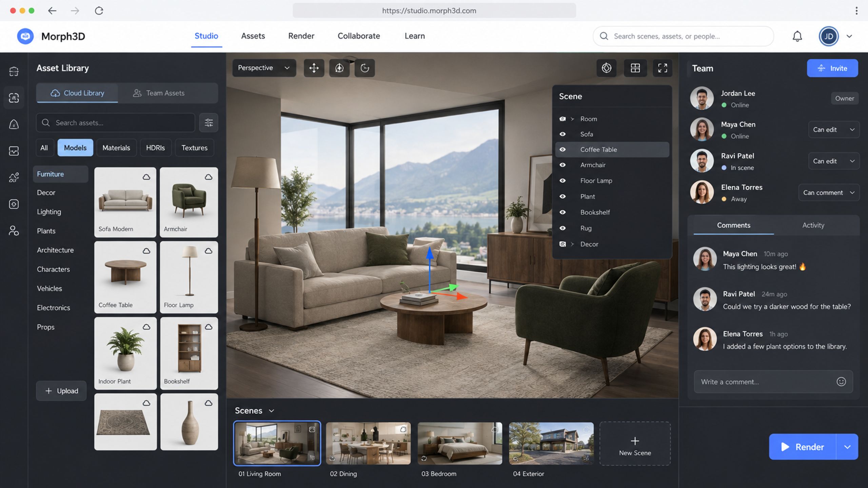This screenshot has height=488, width=868.
Task: Open the people icon at bottom of left sidebar
Action: 14,231
